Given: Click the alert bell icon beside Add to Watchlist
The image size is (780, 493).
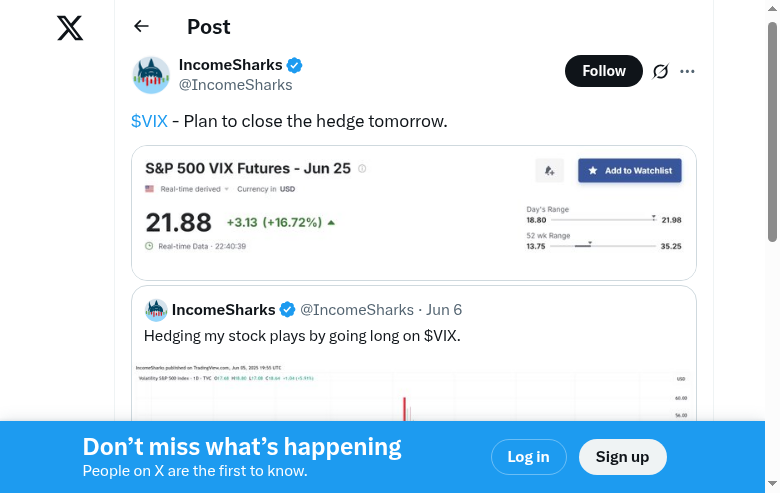Looking at the screenshot, I should (x=549, y=171).
